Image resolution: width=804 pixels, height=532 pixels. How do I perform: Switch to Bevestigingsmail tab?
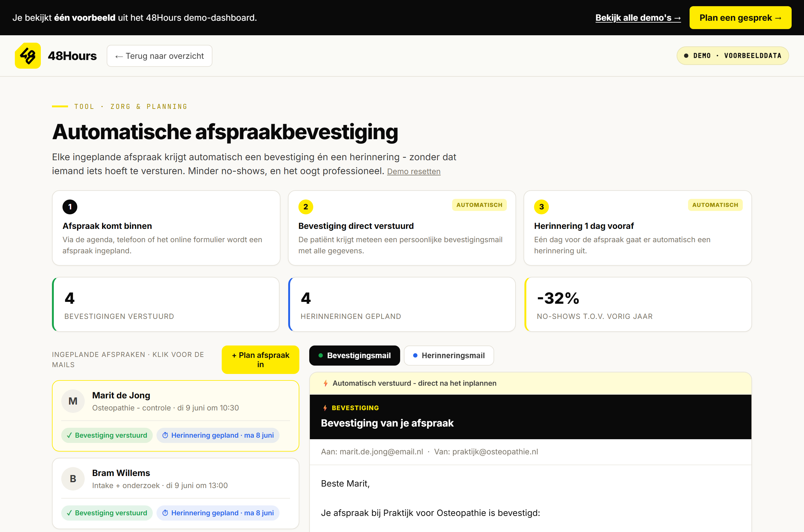(x=354, y=355)
